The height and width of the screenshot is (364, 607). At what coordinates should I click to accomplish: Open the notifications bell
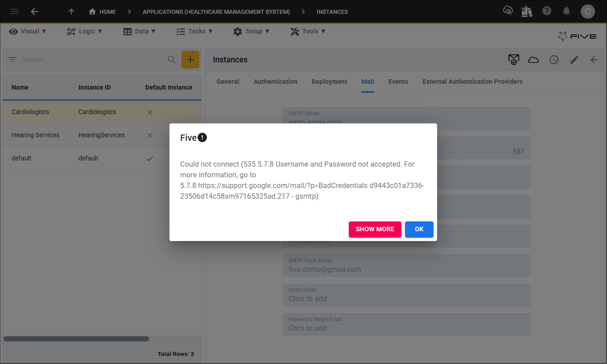tap(566, 12)
